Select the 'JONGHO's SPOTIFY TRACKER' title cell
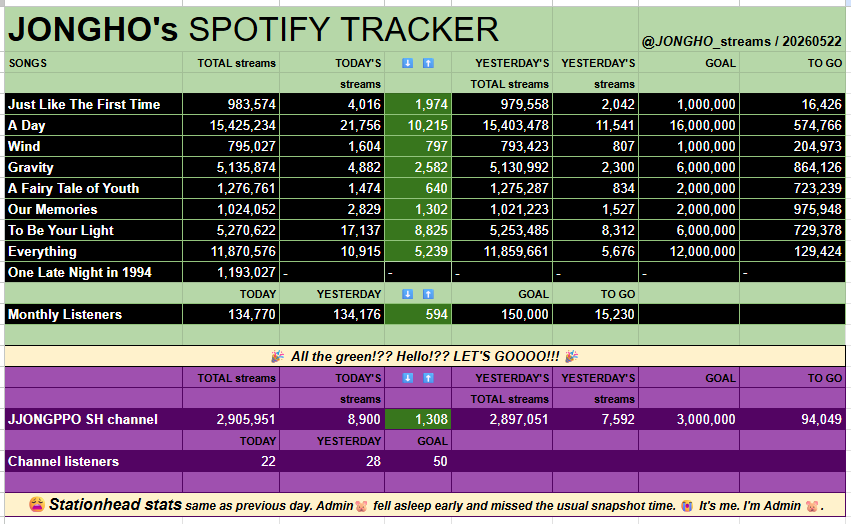This screenshot has height=524, width=851. tap(278, 29)
